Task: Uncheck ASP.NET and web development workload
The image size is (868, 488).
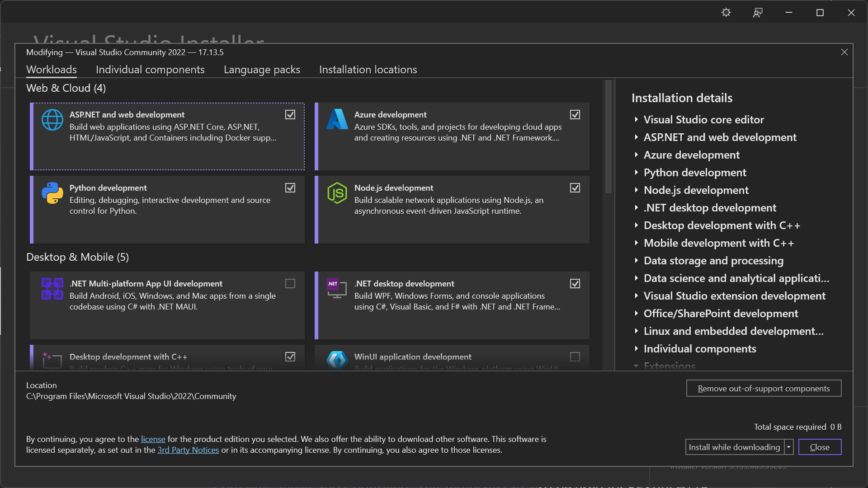Action: [290, 115]
